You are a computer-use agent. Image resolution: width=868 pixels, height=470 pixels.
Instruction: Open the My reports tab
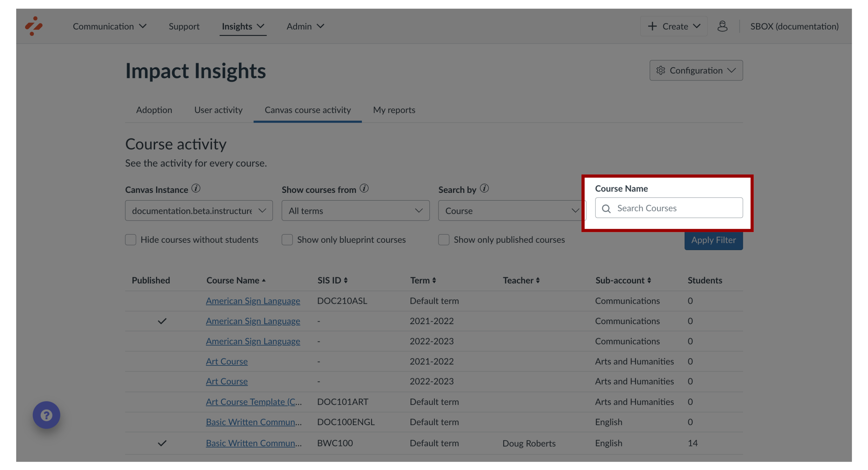394,110
